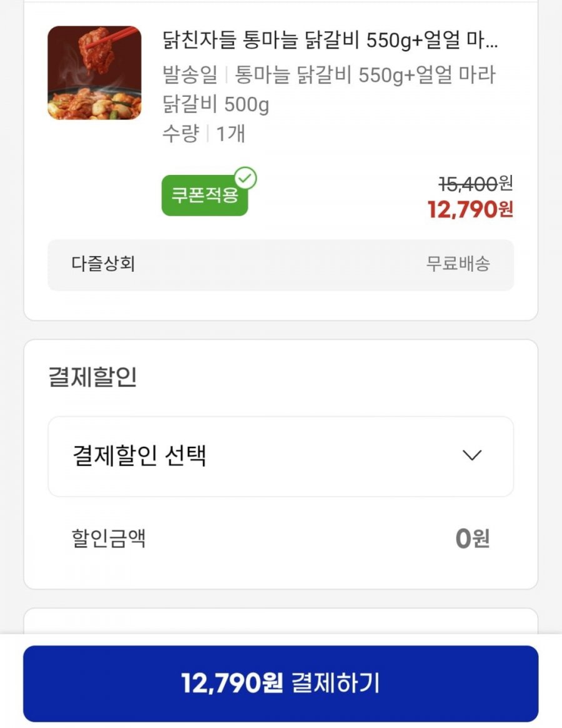562x728 pixels.
Task: Click the chevron arrow in the payment discount selector
Action: tap(472, 456)
